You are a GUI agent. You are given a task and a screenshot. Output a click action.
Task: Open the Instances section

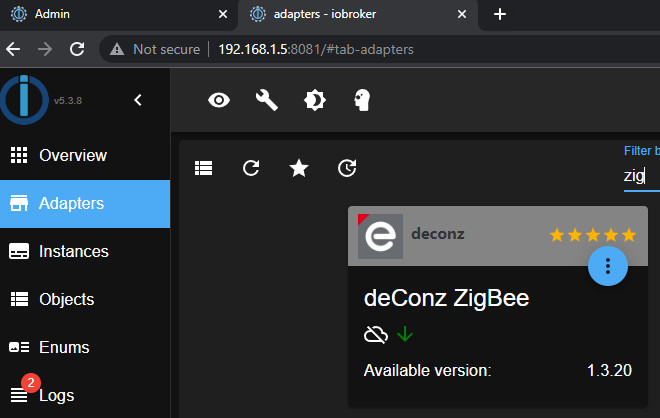[73, 251]
